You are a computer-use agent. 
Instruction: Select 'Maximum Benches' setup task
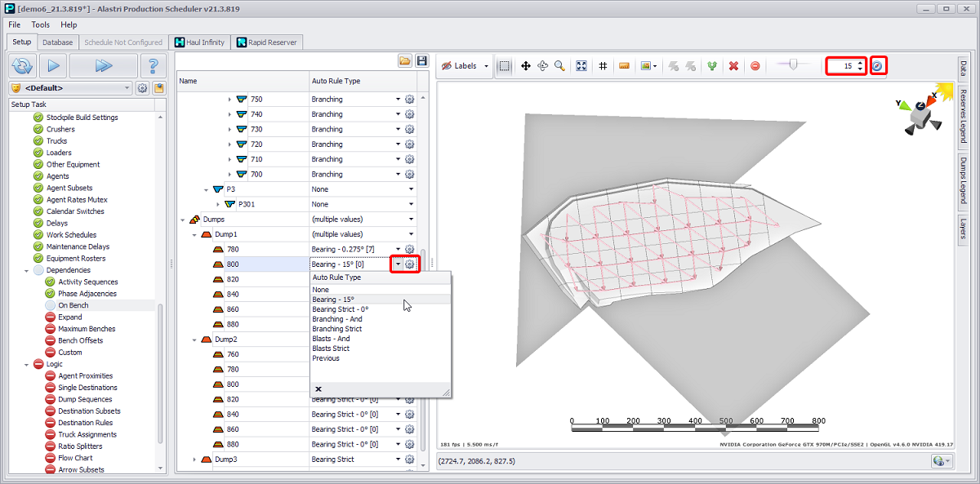point(86,329)
